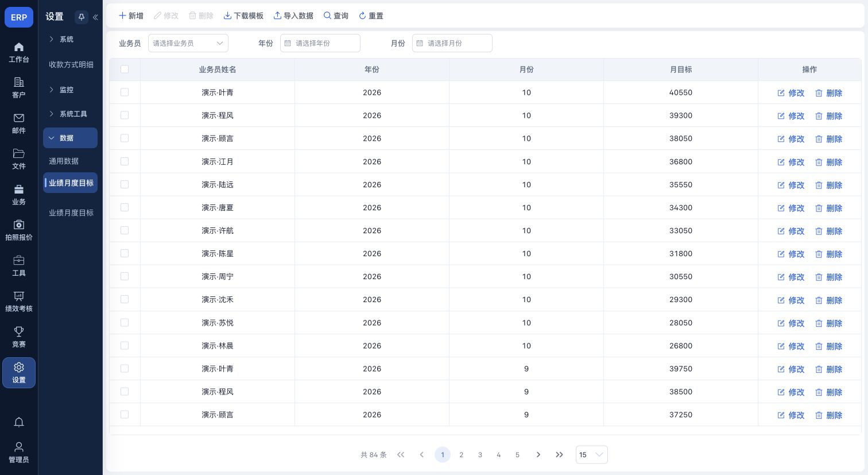
Task: Click the 年份 year picker field
Action: pyautogui.click(x=320, y=43)
